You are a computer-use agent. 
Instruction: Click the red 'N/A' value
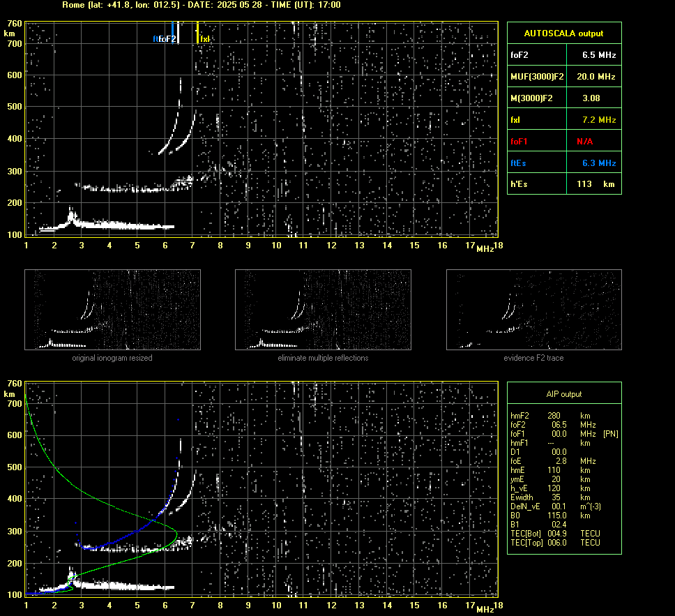pyautogui.click(x=584, y=142)
